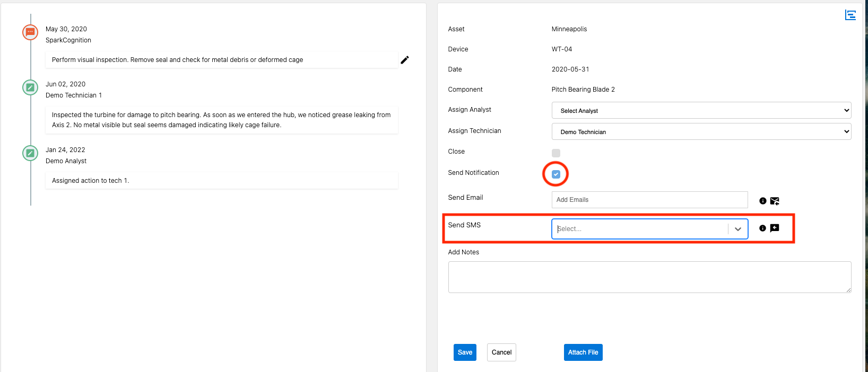
Task: Uncheck the Send Notification checkbox
Action: click(556, 174)
